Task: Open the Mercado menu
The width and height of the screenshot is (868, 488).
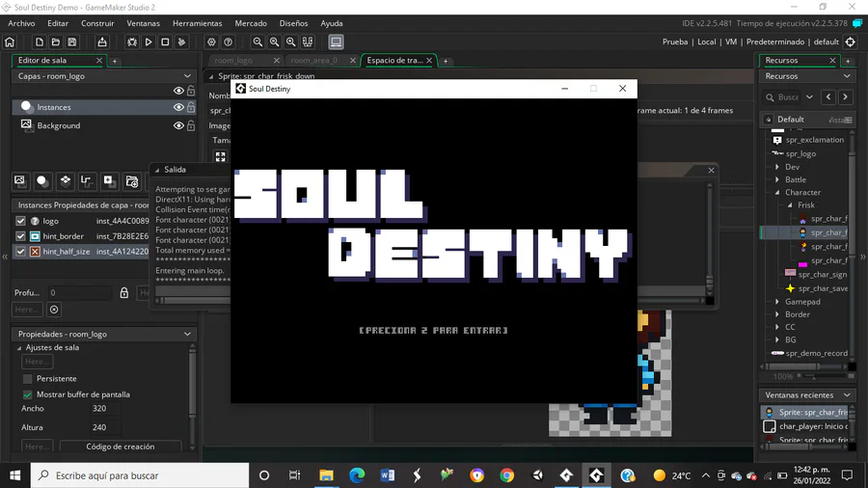Action: coord(251,23)
